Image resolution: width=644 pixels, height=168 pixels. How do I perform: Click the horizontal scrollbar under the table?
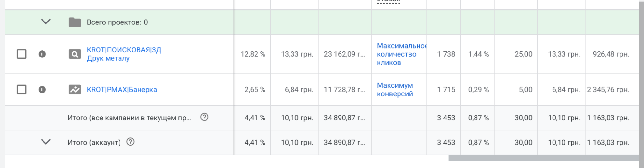tap(543, 158)
